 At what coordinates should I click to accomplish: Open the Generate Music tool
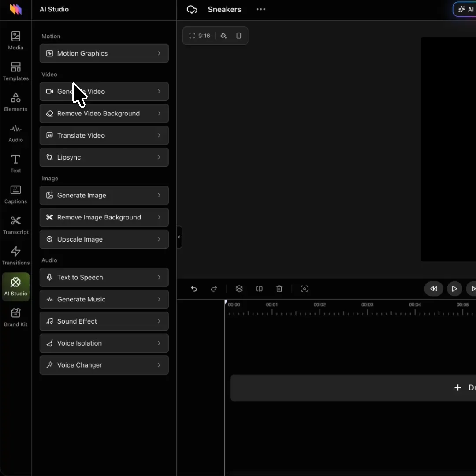point(104,299)
